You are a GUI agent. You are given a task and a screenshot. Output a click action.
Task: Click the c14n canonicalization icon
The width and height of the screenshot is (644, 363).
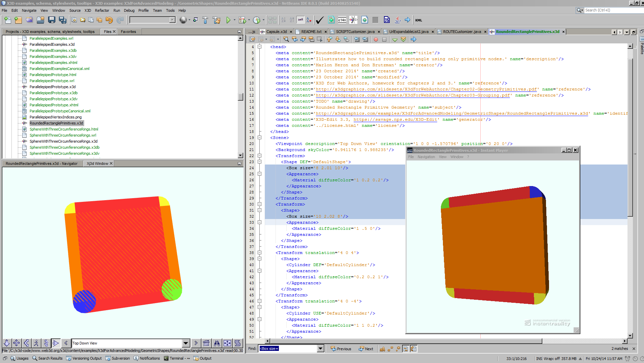pyautogui.click(x=342, y=20)
